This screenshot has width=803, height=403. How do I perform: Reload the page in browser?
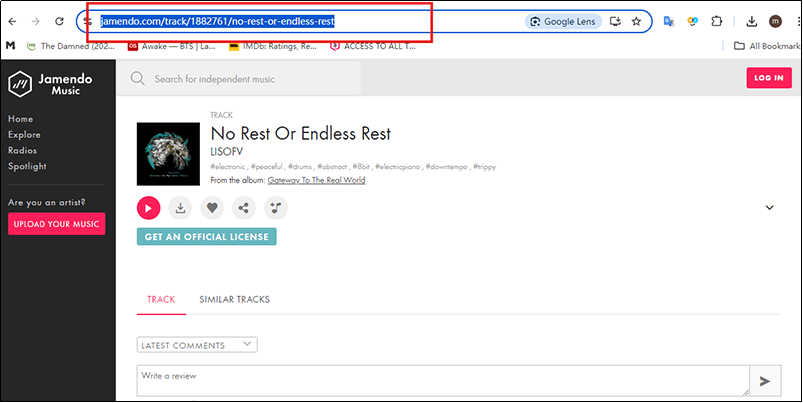point(60,21)
